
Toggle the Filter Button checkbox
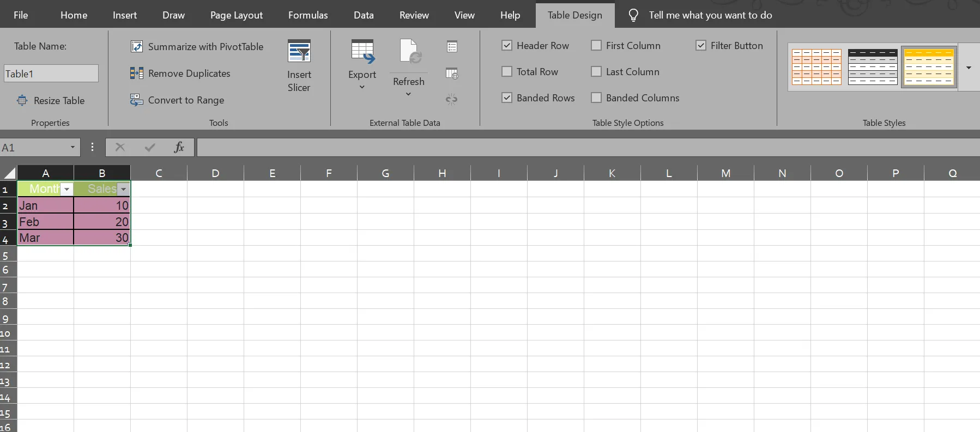(701, 45)
